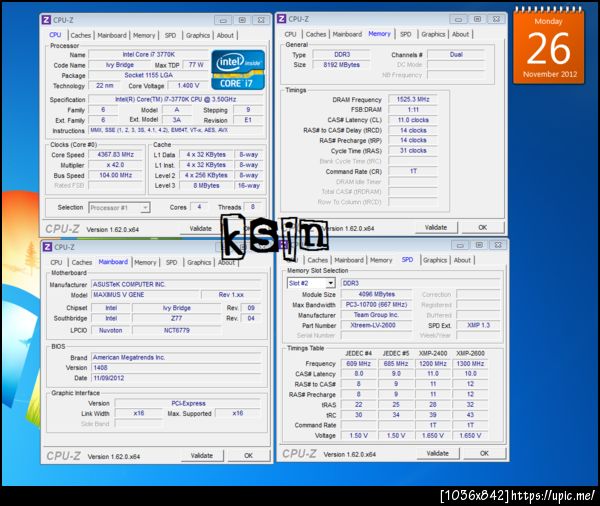Go to Graphics tab in the SPD window
Image resolution: width=600 pixels, height=506 pixels.
pyautogui.click(x=435, y=260)
